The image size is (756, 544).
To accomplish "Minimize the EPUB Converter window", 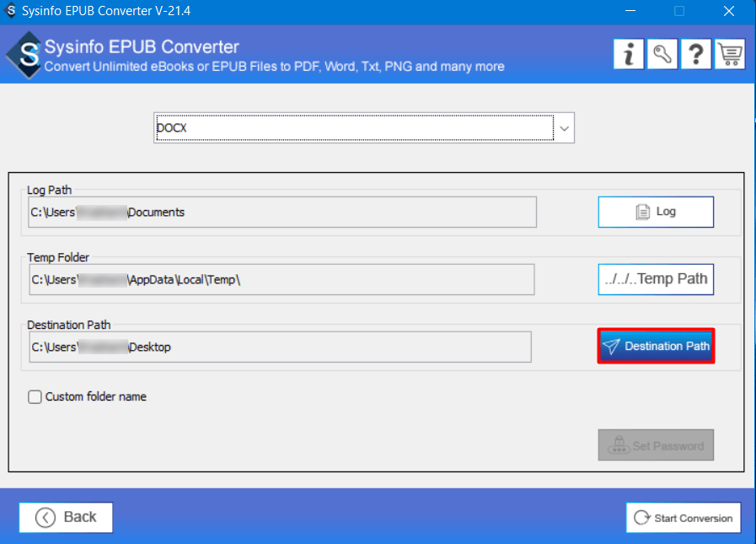I will point(630,11).
